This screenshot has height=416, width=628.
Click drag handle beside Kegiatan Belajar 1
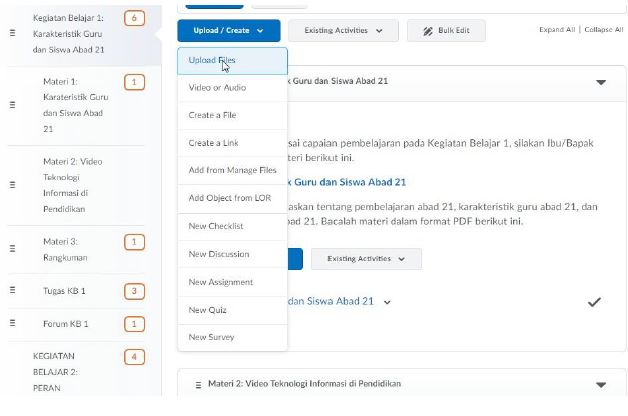12,33
